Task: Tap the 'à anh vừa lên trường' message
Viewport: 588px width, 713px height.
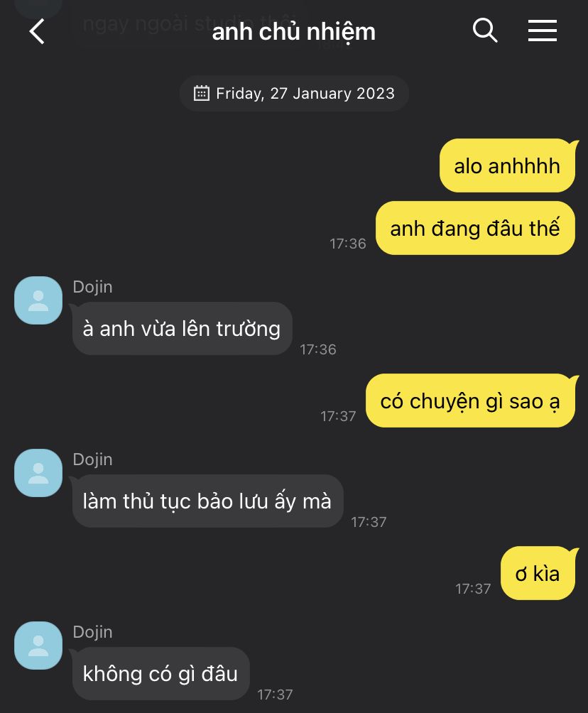Action: click(182, 328)
